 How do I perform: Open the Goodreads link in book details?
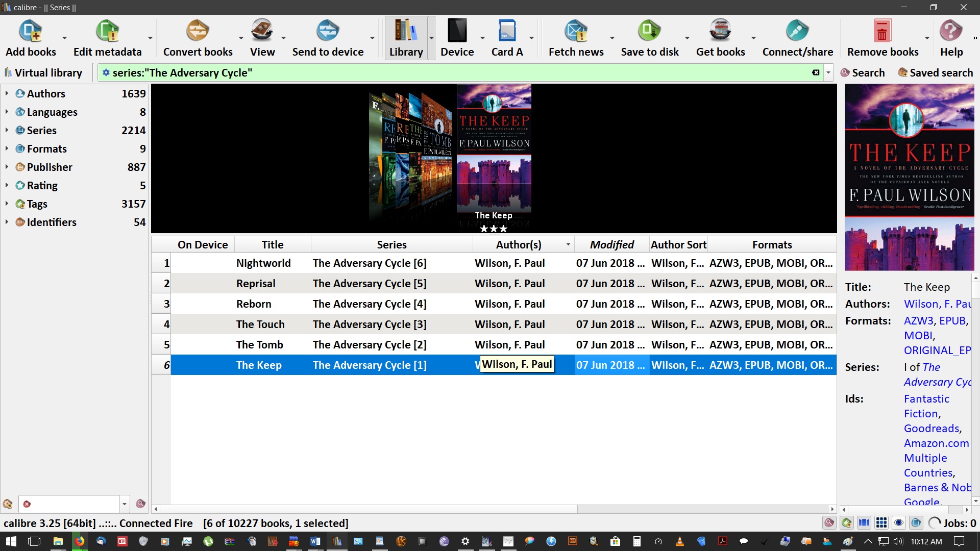[932, 429]
